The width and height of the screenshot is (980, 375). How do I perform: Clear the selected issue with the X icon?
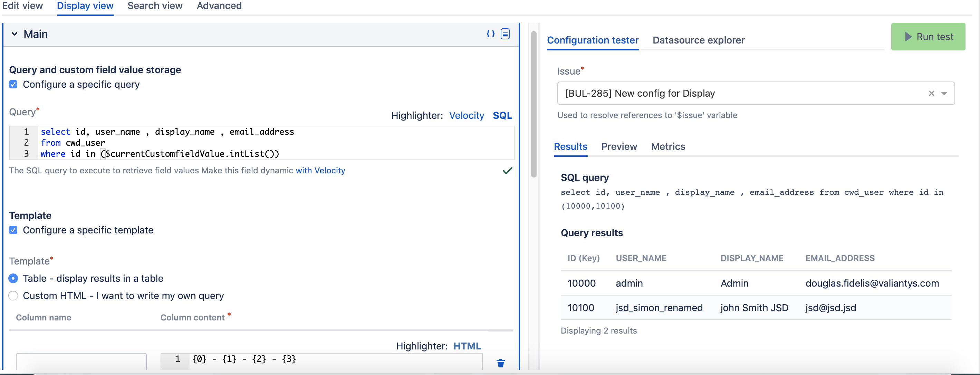(x=931, y=93)
